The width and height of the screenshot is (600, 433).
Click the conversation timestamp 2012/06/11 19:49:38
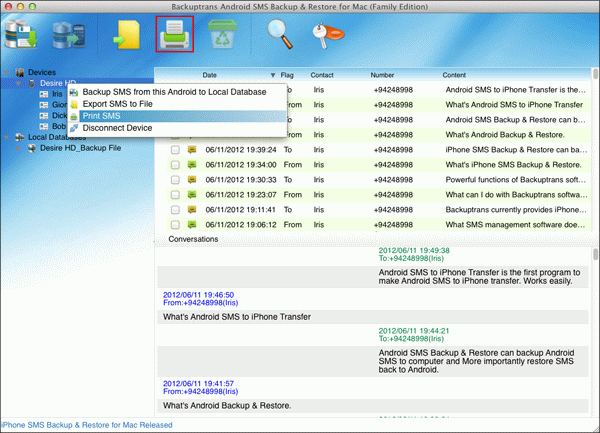click(414, 251)
